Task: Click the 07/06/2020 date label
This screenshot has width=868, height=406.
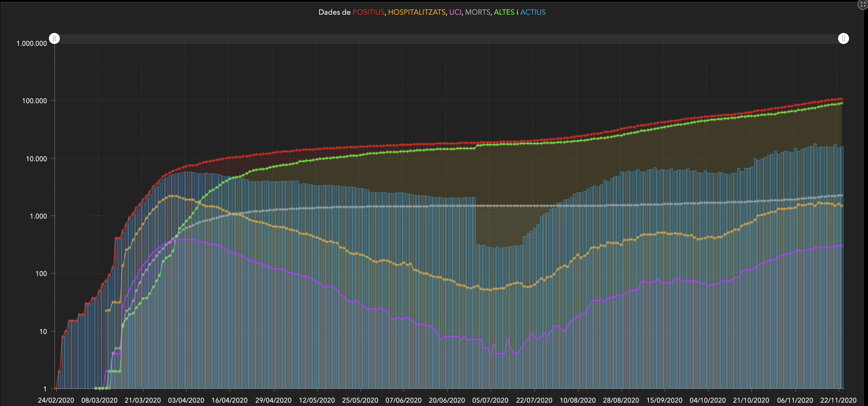Action: click(404, 400)
